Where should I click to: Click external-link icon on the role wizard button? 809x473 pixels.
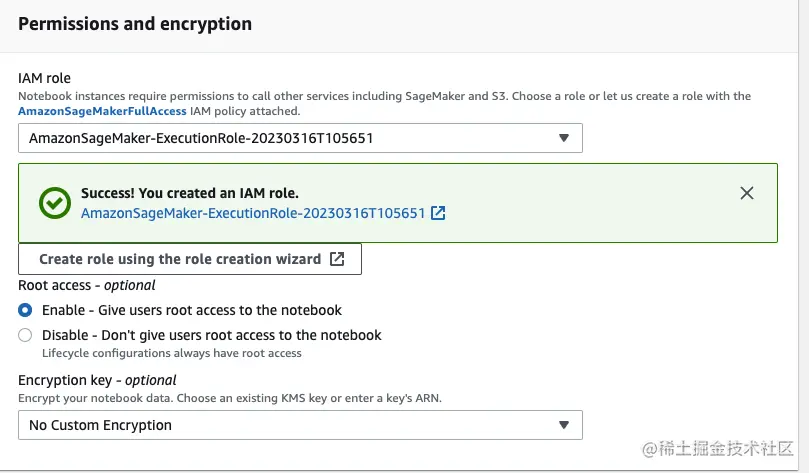click(x=337, y=259)
